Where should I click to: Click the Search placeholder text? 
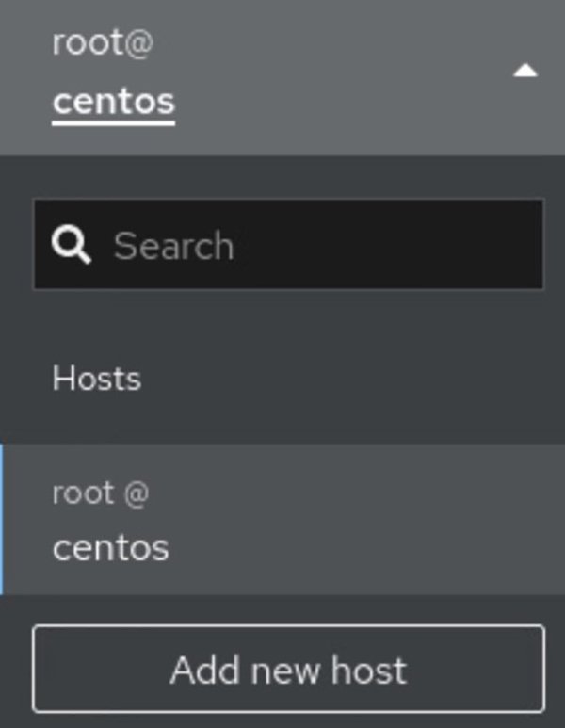[173, 246]
